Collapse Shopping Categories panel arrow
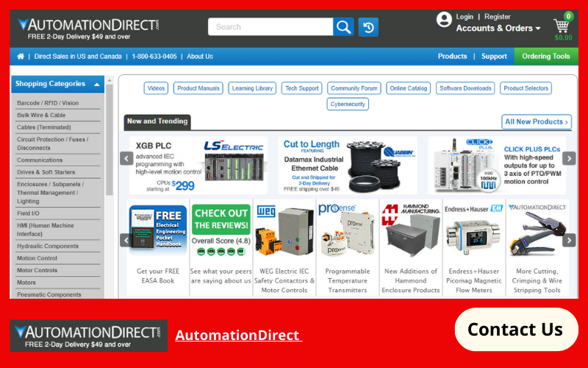 97,84
